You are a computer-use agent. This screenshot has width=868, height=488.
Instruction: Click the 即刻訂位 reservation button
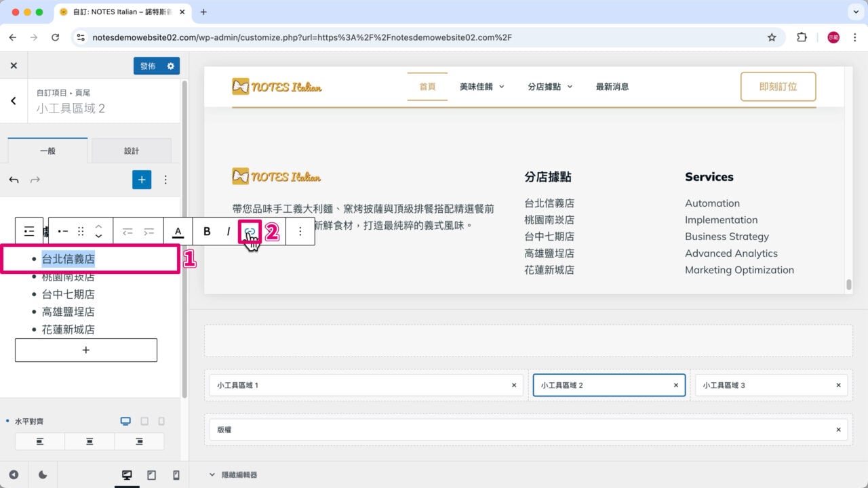tap(778, 87)
